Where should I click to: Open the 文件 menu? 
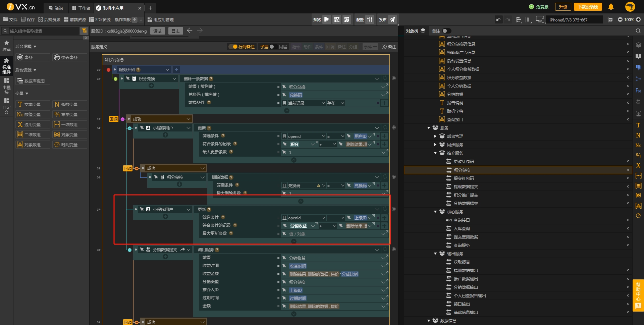point(10,19)
